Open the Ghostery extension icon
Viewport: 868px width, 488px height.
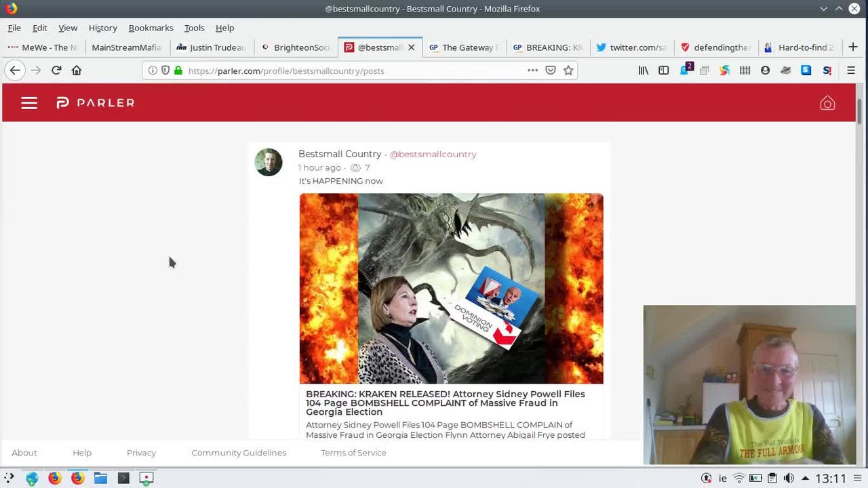pyautogui.click(x=686, y=70)
